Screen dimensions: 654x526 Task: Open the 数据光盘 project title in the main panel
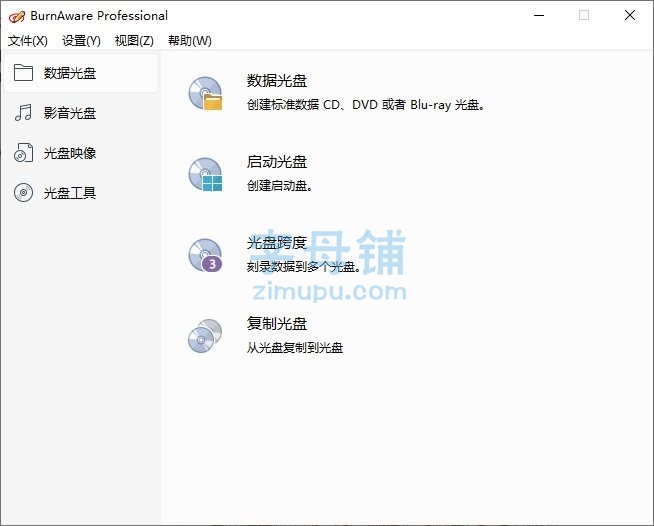pyautogui.click(x=277, y=81)
